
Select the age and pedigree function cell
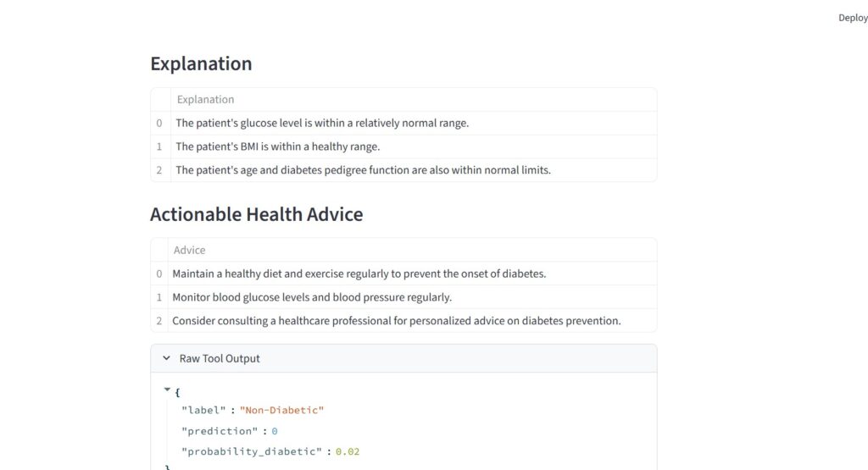(x=363, y=170)
